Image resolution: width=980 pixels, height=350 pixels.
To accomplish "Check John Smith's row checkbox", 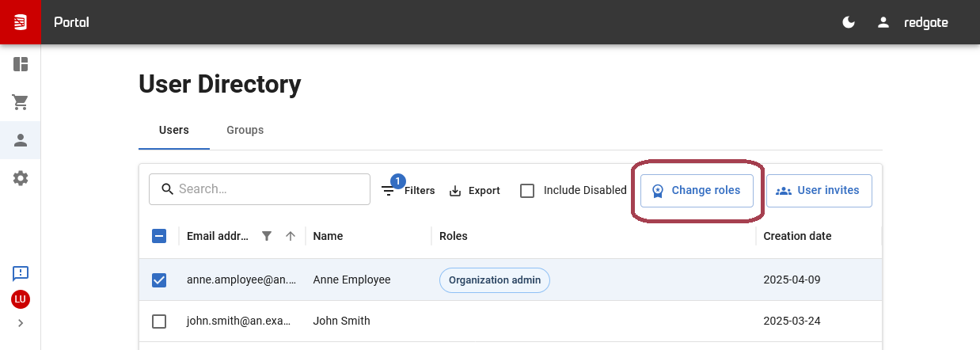I will click(x=159, y=321).
